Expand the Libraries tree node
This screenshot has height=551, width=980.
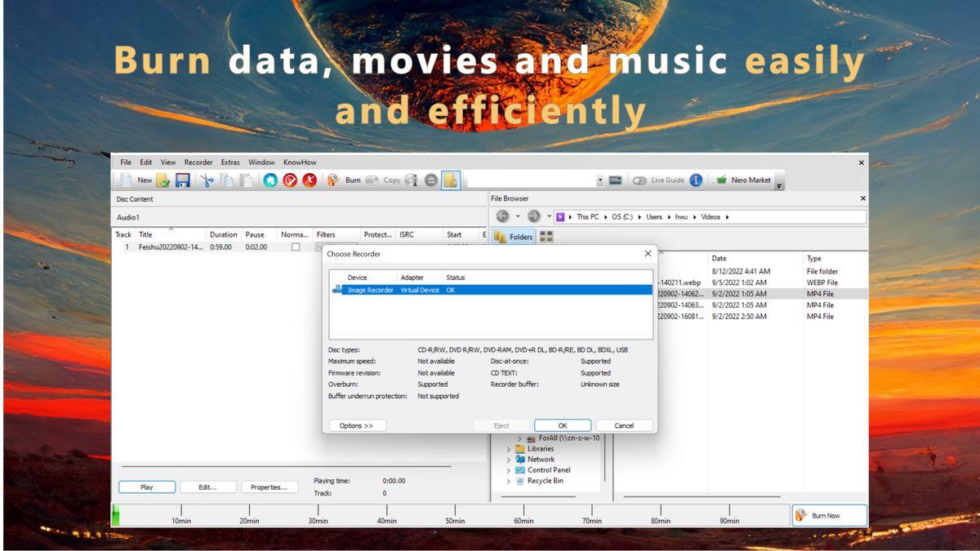tap(509, 449)
